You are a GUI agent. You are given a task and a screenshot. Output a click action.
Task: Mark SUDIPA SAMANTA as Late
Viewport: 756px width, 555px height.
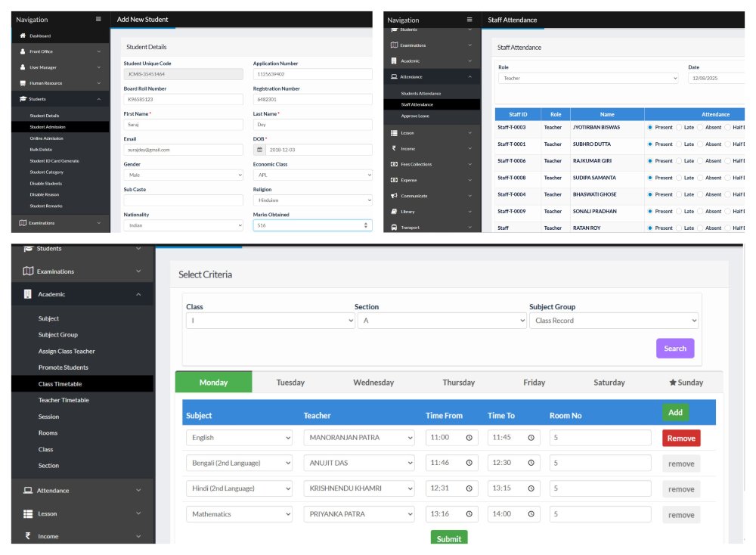coord(679,178)
